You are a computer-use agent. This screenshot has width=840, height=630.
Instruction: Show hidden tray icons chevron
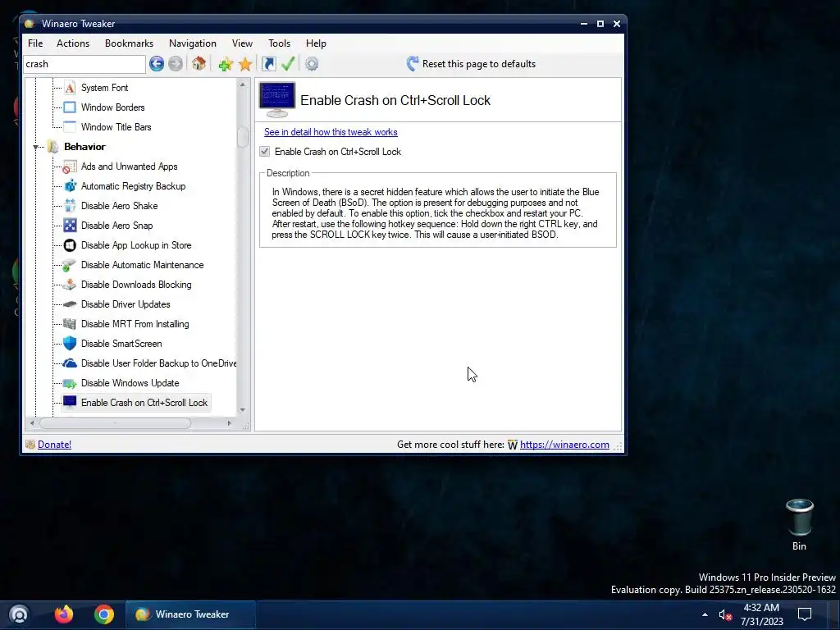click(x=705, y=614)
